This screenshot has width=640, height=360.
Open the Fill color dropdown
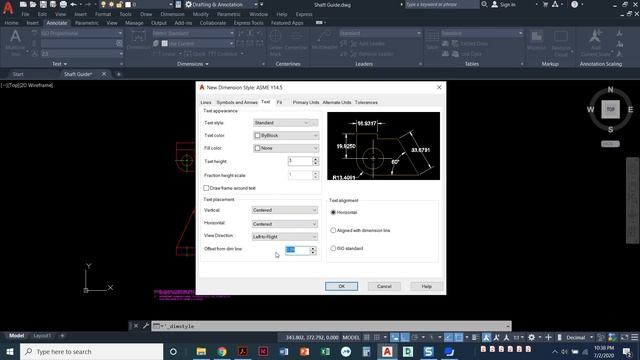pos(286,148)
